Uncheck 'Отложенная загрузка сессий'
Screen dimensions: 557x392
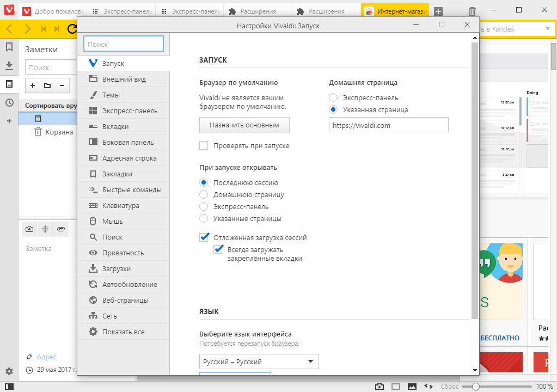click(x=204, y=237)
